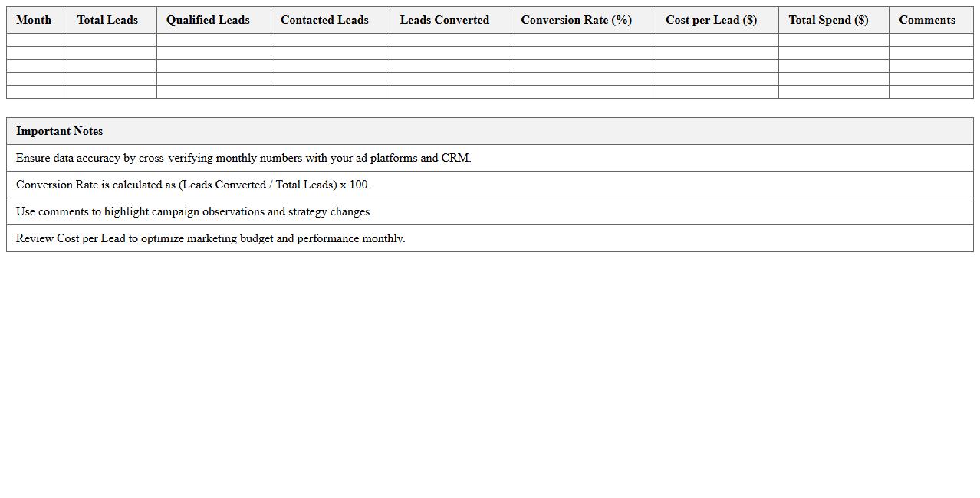Click the last-row cell under Month
The height and width of the screenshot is (498, 980).
(x=37, y=92)
